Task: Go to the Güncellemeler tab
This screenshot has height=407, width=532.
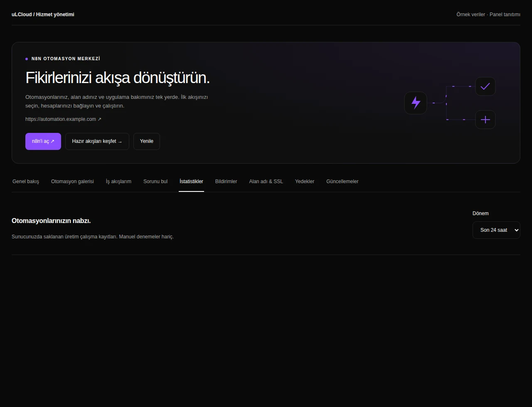Action: click(342, 181)
